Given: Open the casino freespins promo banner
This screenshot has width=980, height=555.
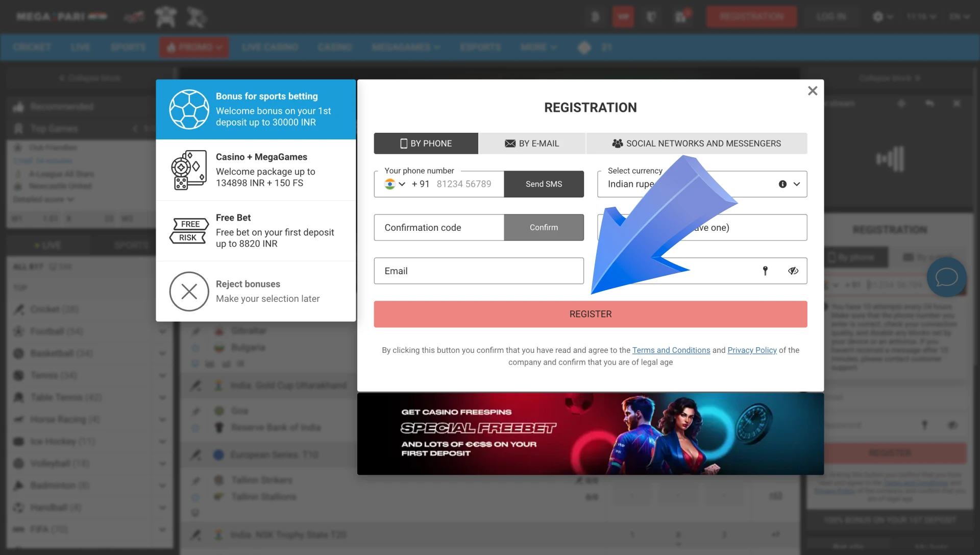Looking at the screenshot, I should (591, 434).
